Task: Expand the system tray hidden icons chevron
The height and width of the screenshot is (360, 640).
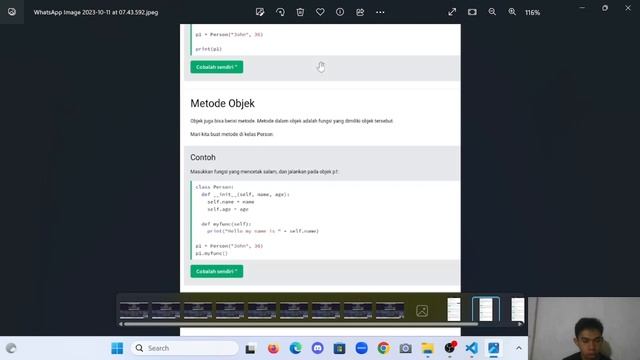Action: 518,348
